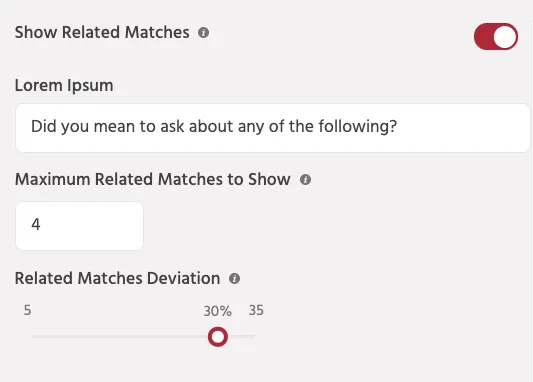
Task: Click the 30% slider value label
Action: pos(218,311)
